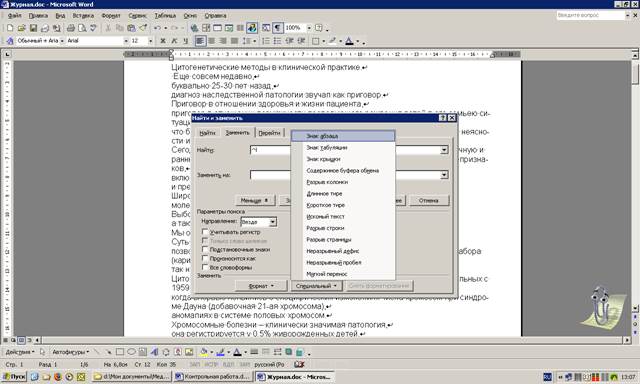Click the spelling status book icon
640x384 pixels.
tap(300, 364)
